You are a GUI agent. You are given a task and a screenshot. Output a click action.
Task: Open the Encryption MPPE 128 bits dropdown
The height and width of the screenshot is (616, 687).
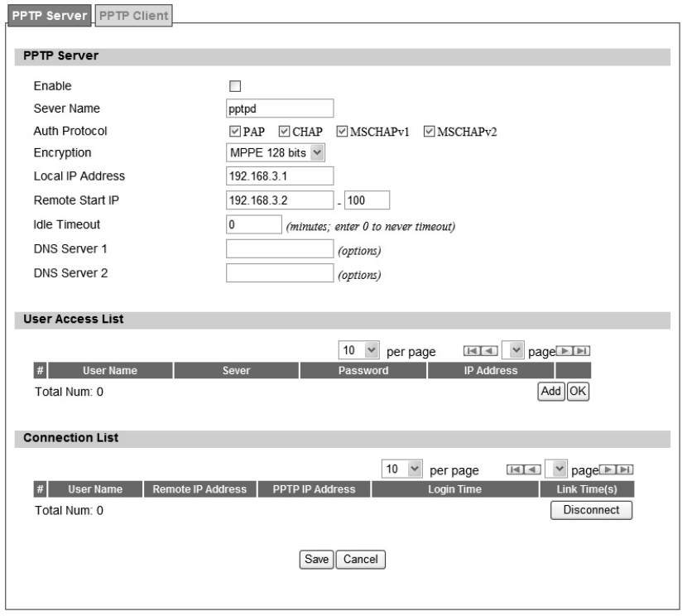coord(276,153)
